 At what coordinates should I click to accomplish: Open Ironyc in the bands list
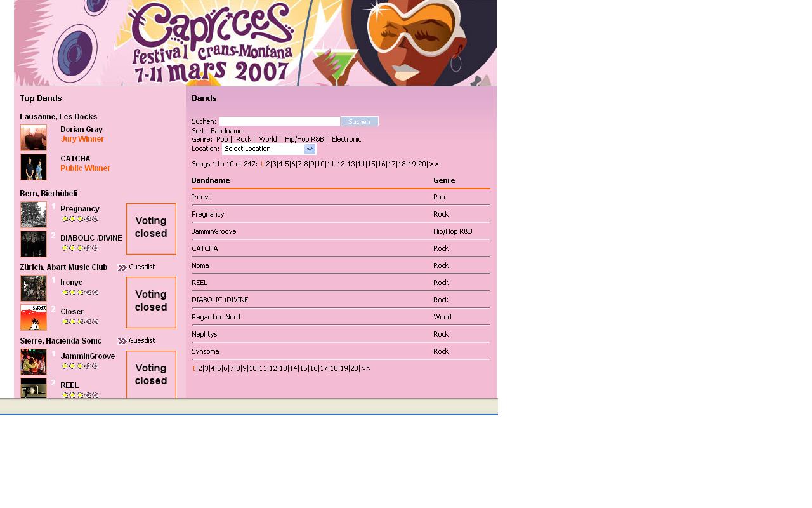(202, 197)
